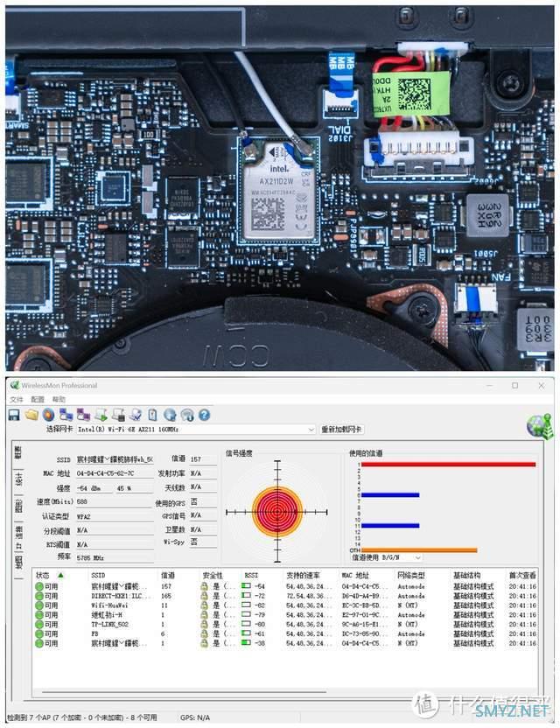Viewport: 560px width, 728px height.
Task: Click lock icon in the DIRECT-KKE1 row
Action: point(204,596)
